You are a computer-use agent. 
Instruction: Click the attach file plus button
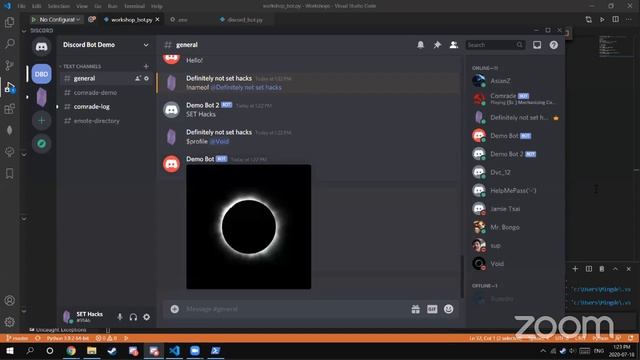[175, 309]
